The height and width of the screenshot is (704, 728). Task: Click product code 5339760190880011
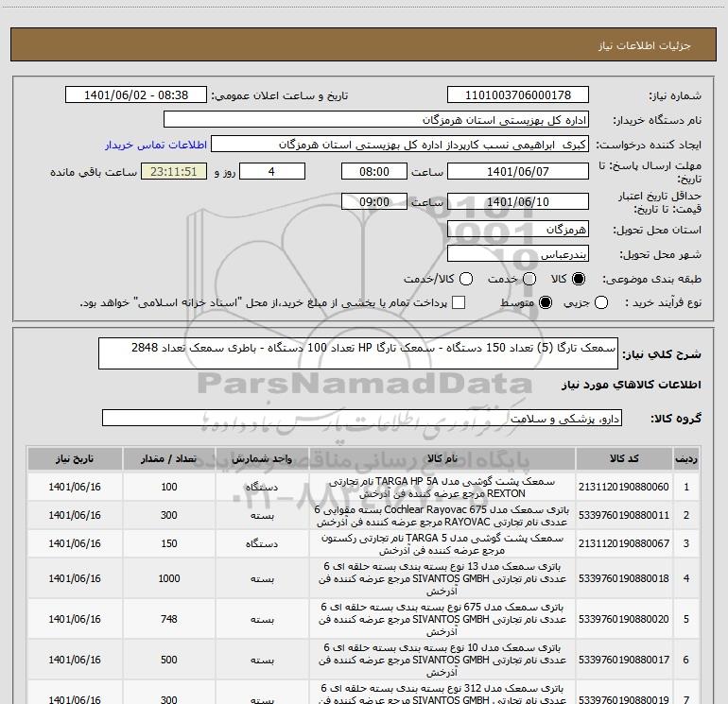(624, 515)
